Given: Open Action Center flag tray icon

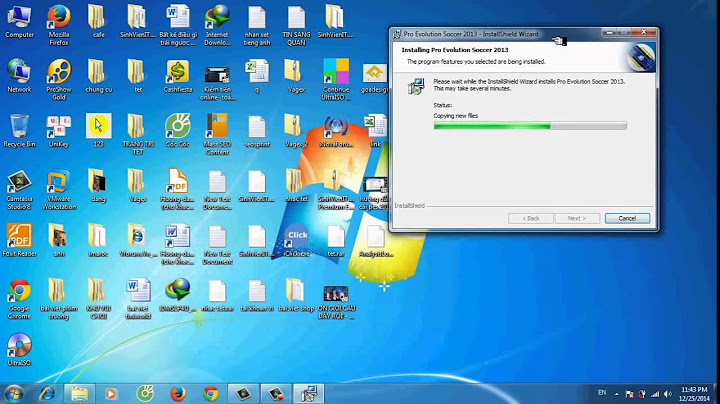Looking at the screenshot, I should (630, 394).
